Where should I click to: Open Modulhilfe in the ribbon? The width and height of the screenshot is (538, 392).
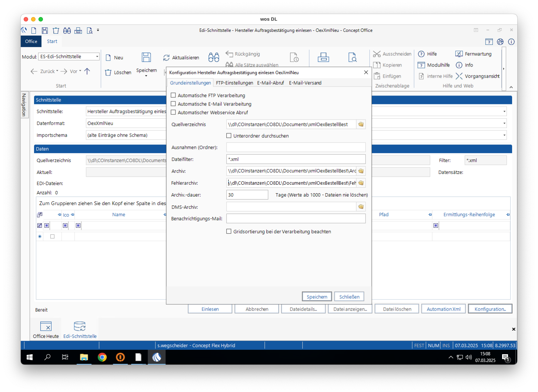coord(434,65)
